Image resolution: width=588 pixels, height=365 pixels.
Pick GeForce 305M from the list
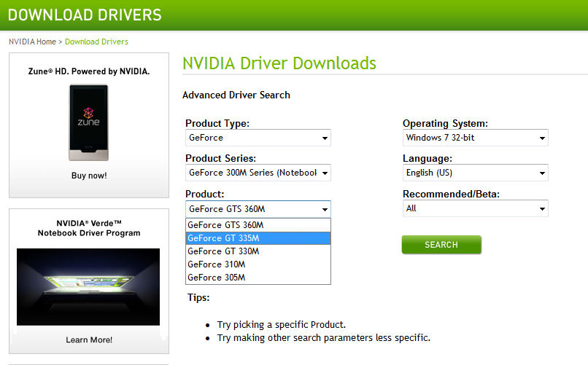click(x=258, y=278)
